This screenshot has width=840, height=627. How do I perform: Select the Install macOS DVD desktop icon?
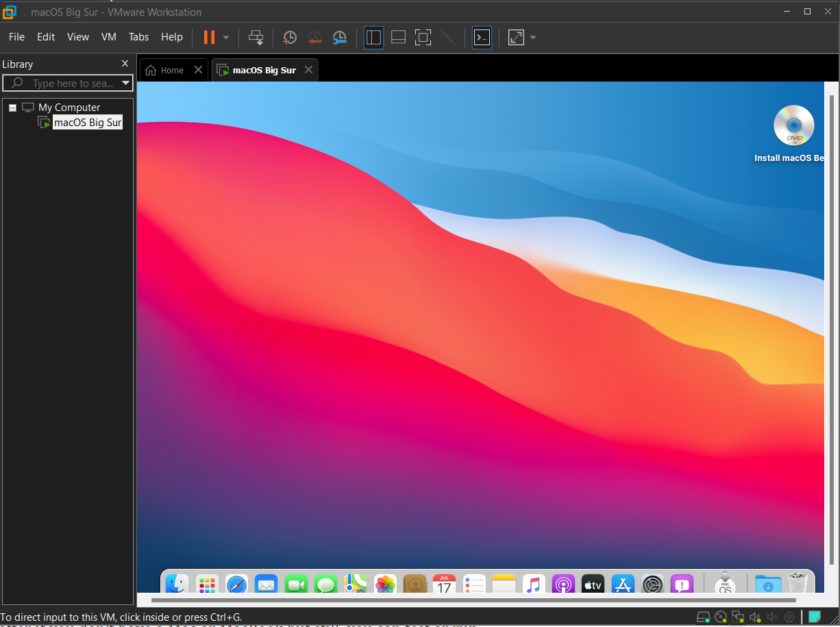click(x=793, y=126)
